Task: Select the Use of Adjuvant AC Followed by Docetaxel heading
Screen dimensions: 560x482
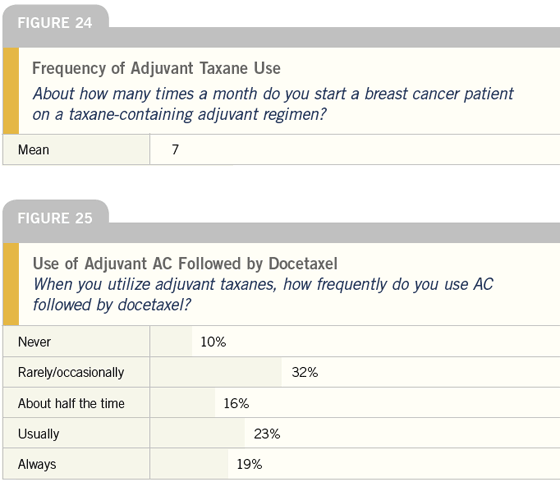Action: point(185,263)
